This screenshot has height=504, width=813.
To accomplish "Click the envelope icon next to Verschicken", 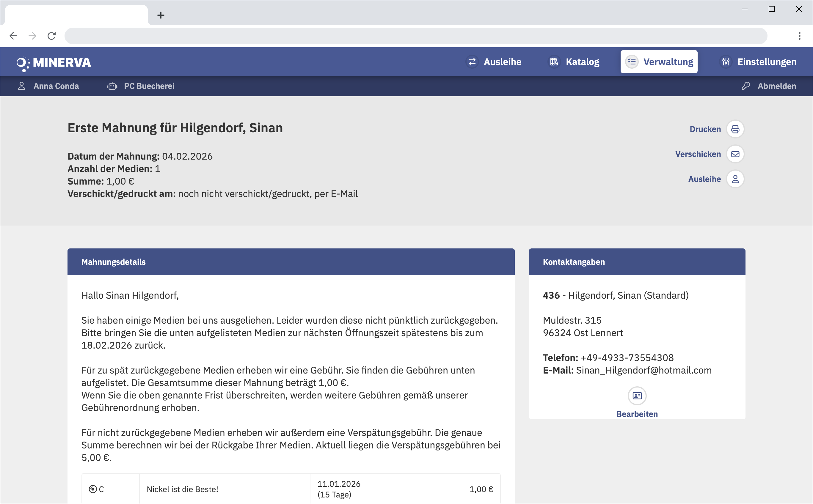I will tap(735, 154).
